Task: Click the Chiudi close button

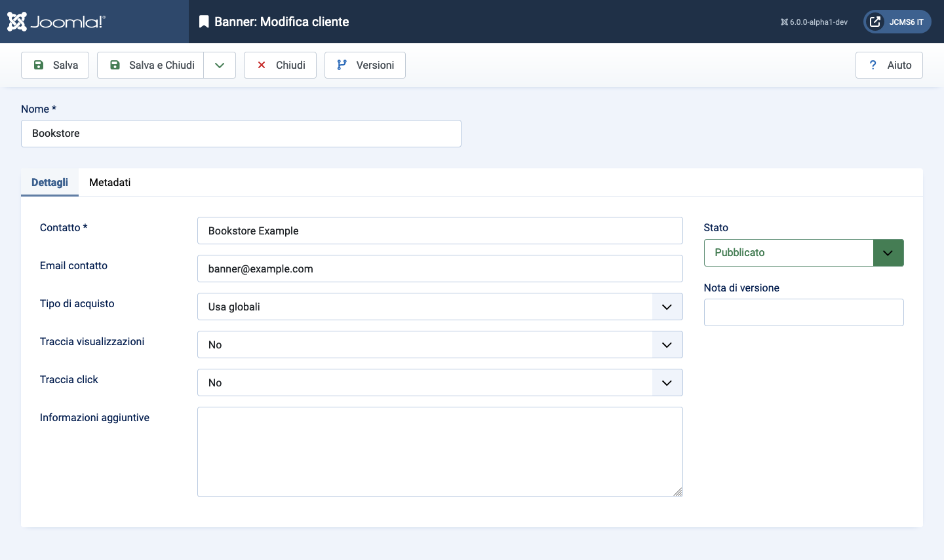Action: tap(280, 65)
